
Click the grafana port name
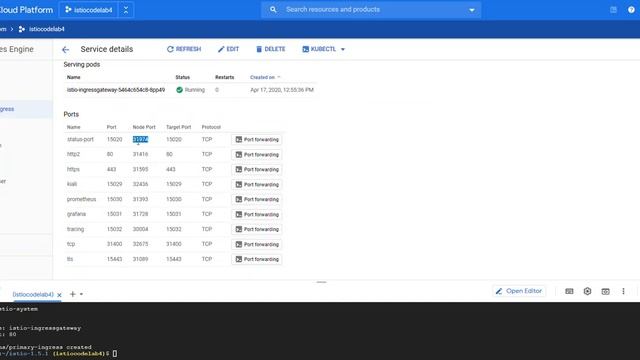point(76,214)
